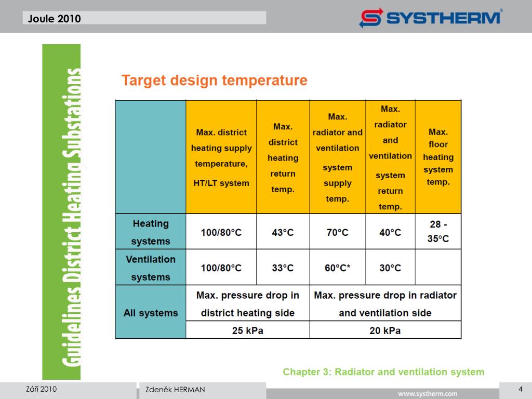Image resolution: width=532 pixels, height=399 pixels.
Task: Click the 'Zdeněk HERMAN' author name
Action: pyautogui.click(x=175, y=390)
